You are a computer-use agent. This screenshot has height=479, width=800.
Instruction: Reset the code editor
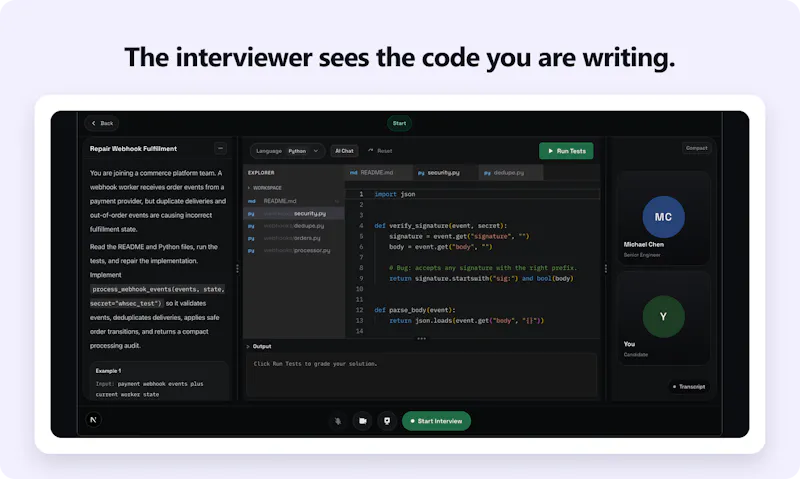(x=380, y=150)
